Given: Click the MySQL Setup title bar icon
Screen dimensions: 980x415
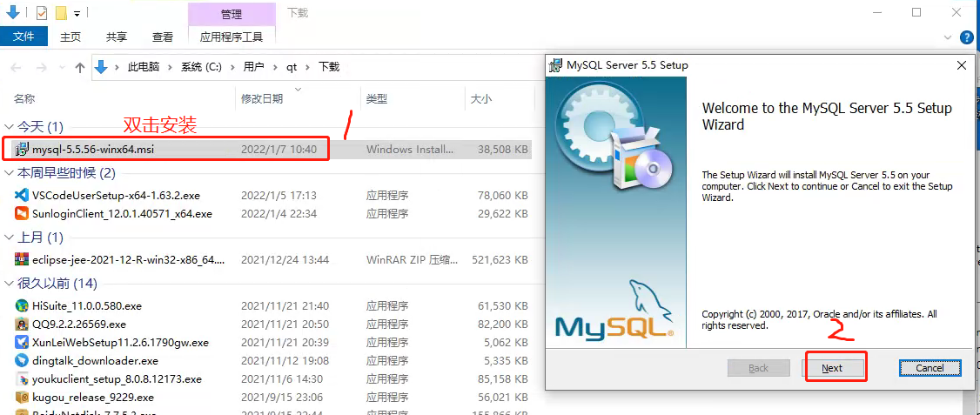Looking at the screenshot, I should coord(555,65).
